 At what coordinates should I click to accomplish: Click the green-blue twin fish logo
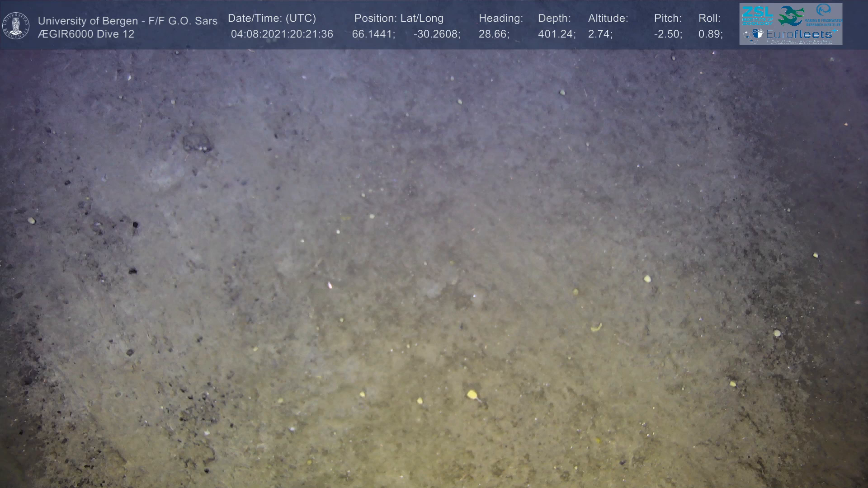791,16
